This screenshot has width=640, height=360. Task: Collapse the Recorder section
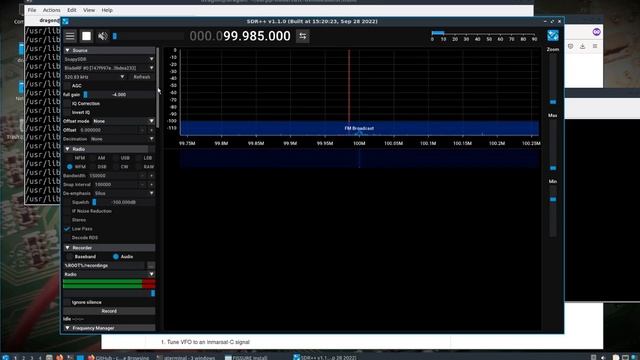[x=109, y=248]
